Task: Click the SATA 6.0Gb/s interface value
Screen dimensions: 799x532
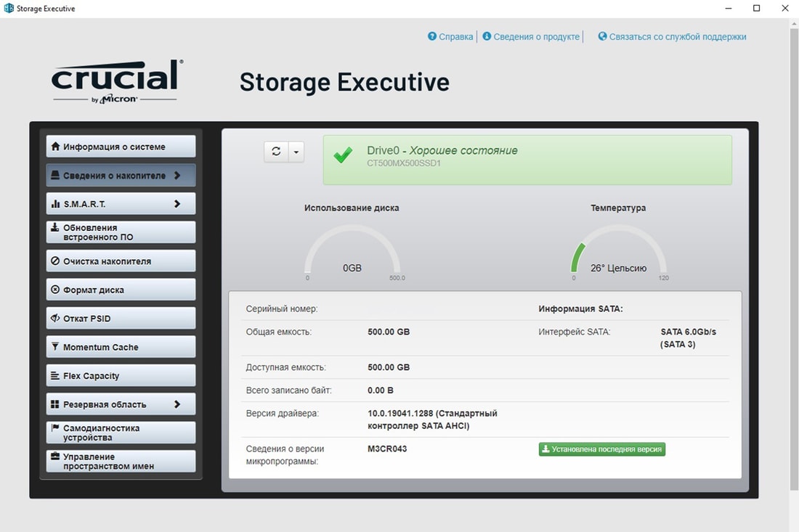Action: 688,338
